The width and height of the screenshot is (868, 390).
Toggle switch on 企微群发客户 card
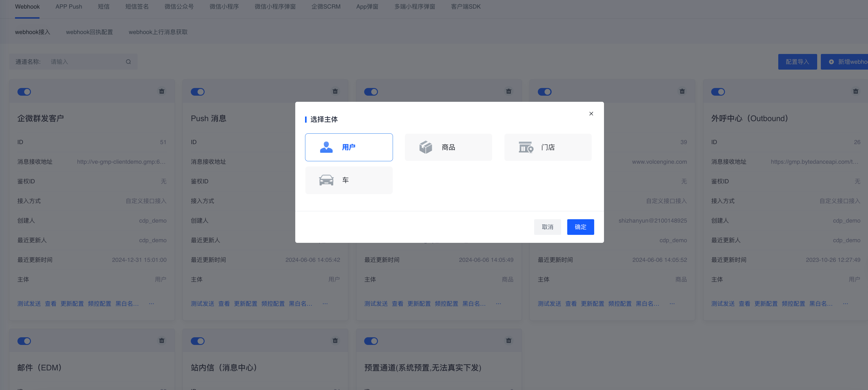pos(24,92)
